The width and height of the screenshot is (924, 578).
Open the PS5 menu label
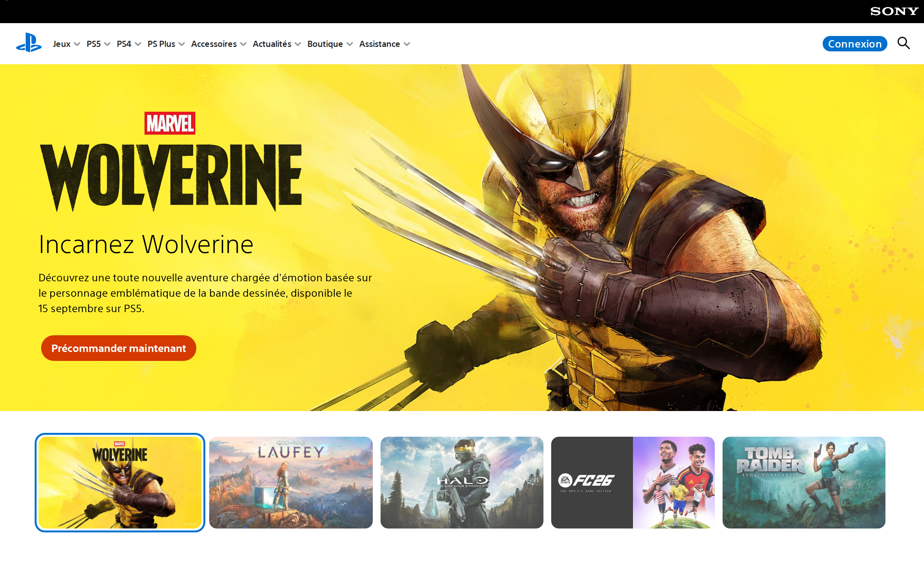click(94, 44)
